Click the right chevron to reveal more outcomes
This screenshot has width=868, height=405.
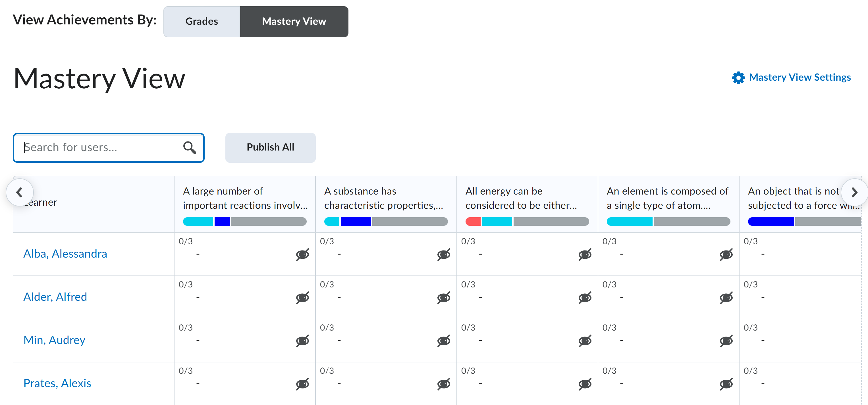[x=855, y=192]
